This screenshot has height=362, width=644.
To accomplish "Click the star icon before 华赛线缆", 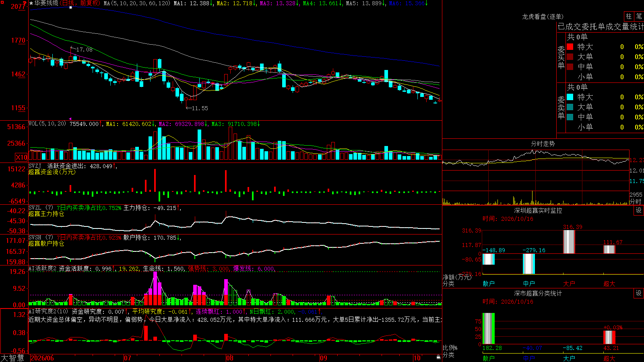I will click(31, 3).
